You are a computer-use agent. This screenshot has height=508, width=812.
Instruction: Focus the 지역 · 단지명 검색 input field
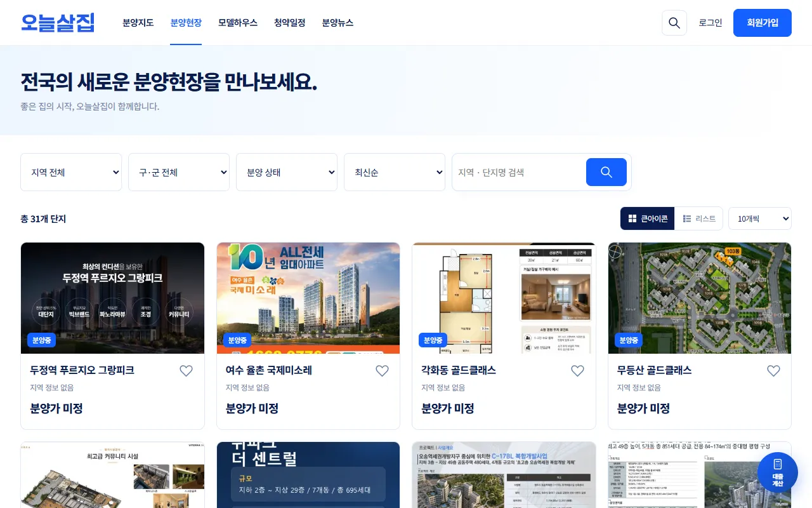point(519,172)
